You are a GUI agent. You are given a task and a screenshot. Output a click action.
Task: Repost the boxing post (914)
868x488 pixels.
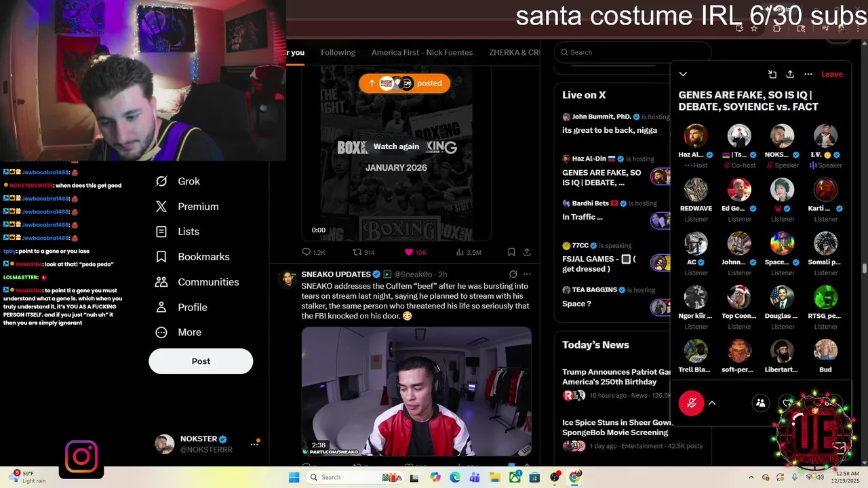coord(363,252)
